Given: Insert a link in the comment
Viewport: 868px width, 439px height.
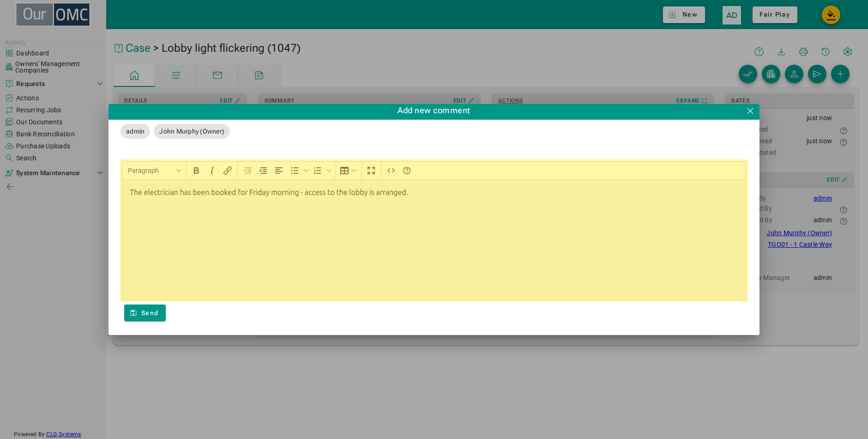Looking at the screenshot, I should (x=228, y=171).
